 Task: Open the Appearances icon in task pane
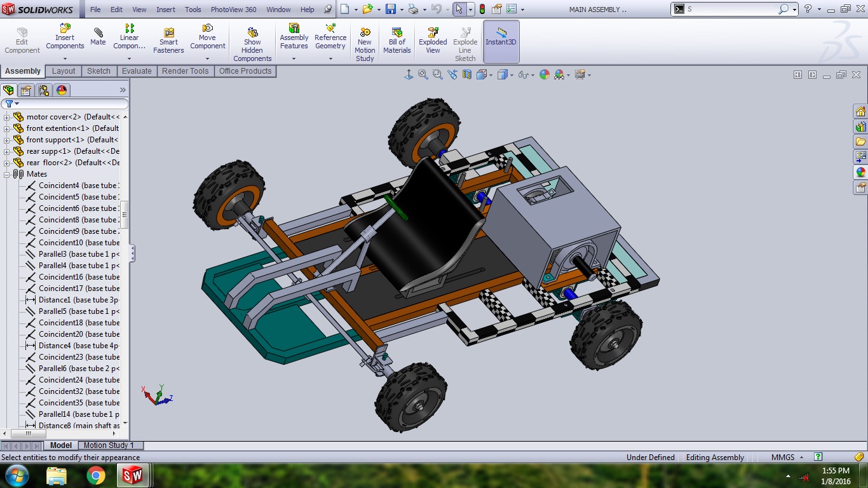point(860,172)
